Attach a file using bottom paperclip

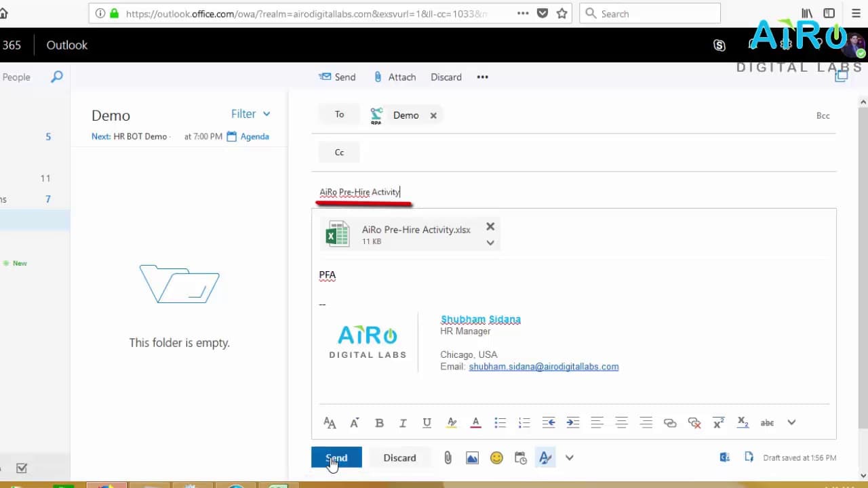448,458
